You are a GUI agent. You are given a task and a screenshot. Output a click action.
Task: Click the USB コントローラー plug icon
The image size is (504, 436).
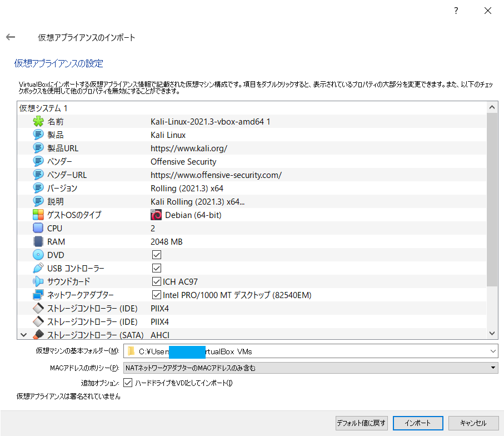(x=38, y=268)
